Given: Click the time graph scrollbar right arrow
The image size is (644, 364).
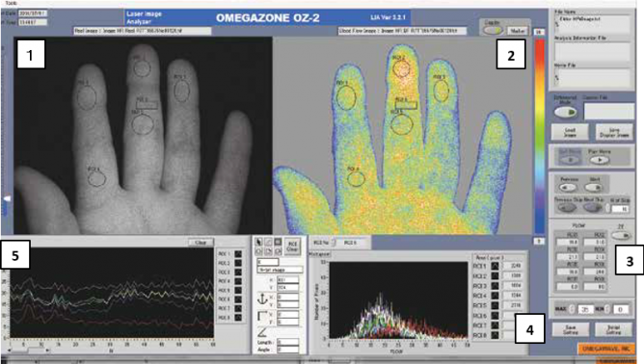Looking at the screenshot, I should [x=47, y=351].
